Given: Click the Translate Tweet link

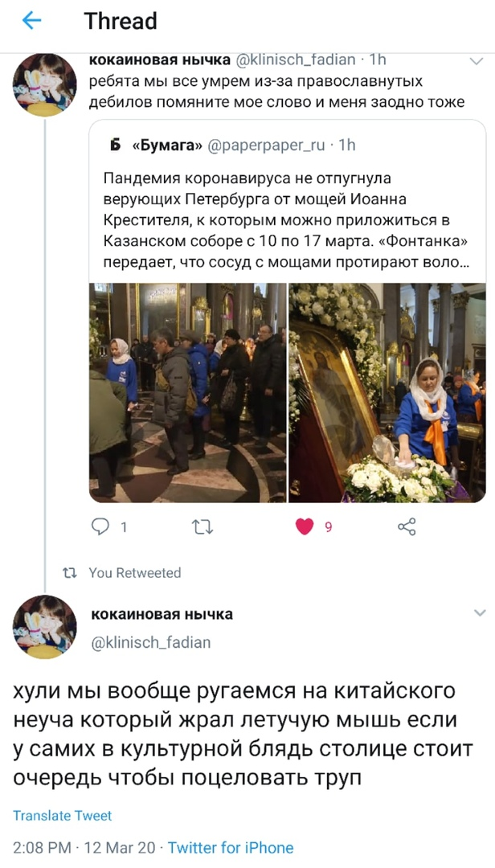Looking at the screenshot, I should point(62,816).
